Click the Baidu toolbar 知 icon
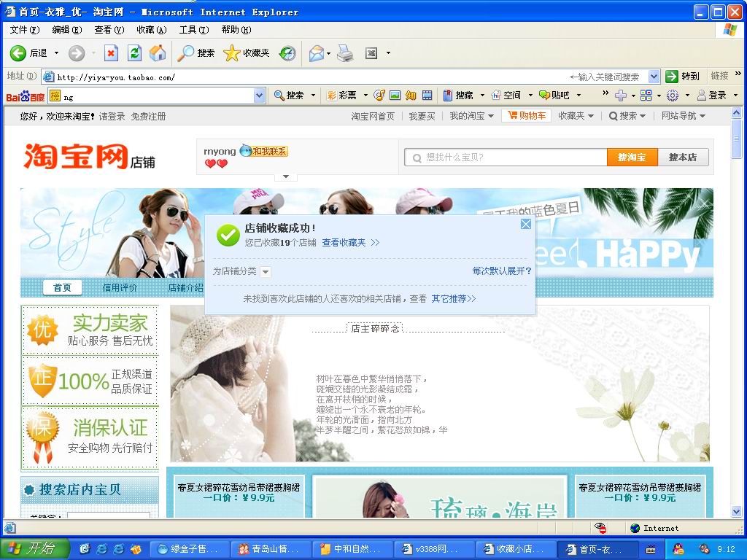 point(411,96)
